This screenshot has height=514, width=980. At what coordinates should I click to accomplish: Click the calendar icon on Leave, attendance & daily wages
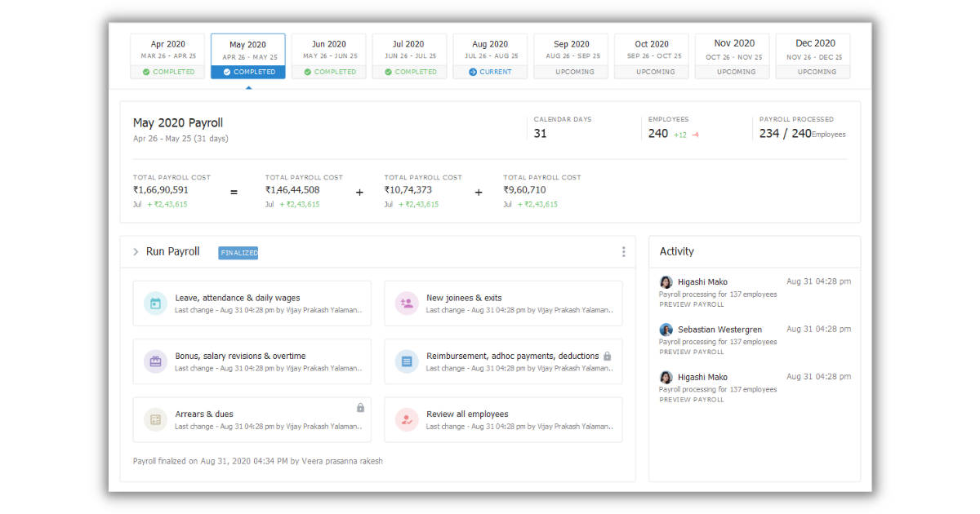pyautogui.click(x=155, y=303)
